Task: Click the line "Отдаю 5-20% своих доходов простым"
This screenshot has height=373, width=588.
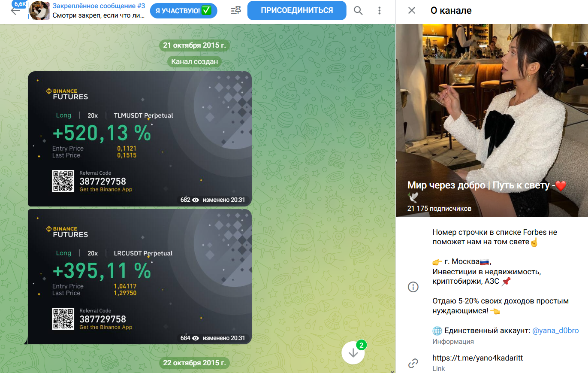Action: (x=501, y=301)
